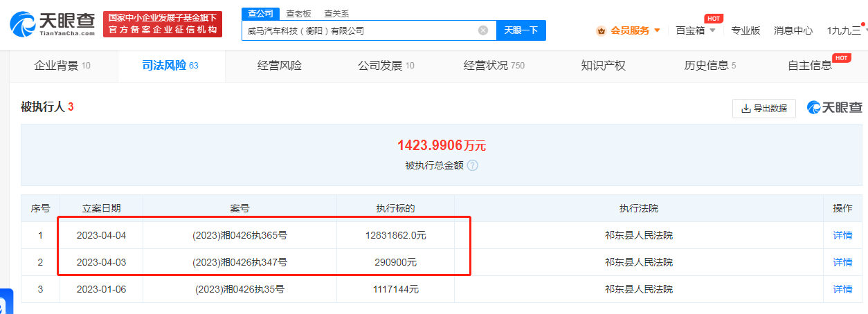Switch to the 经营风险 tab
Screen dimensions: 868x314
(x=280, y=66)
